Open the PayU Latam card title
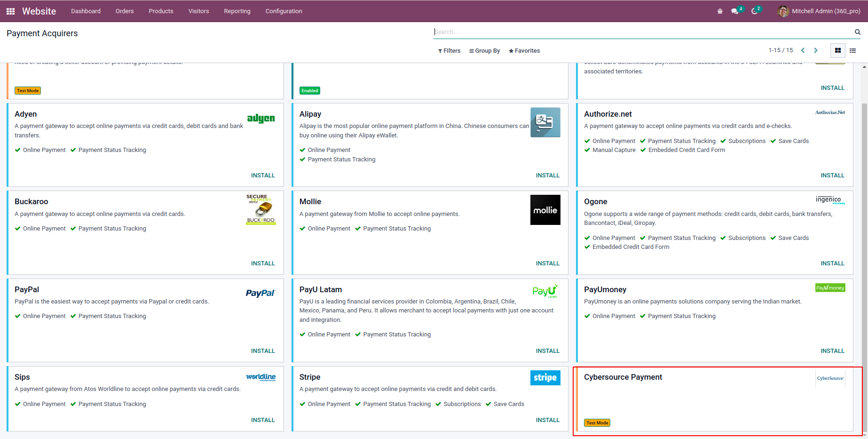Image resolution: width=868 pixels, height=439 pixels. point(321,290)
